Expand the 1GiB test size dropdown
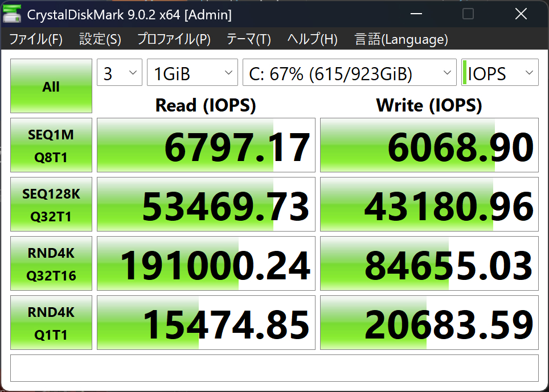Viewport: 549px width, 392px height. [192, 72]
